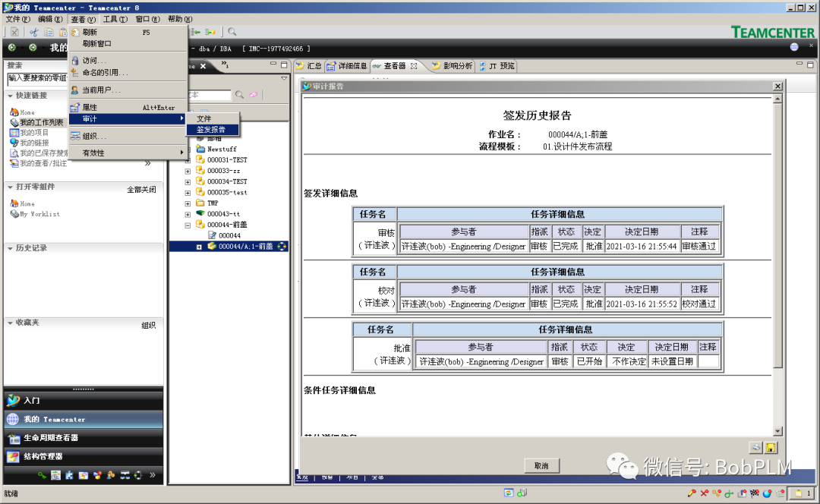Viewport: 820px width, 504px height.
Task: Choose 命名的引用... menu item
Action: tap(128, 73)
